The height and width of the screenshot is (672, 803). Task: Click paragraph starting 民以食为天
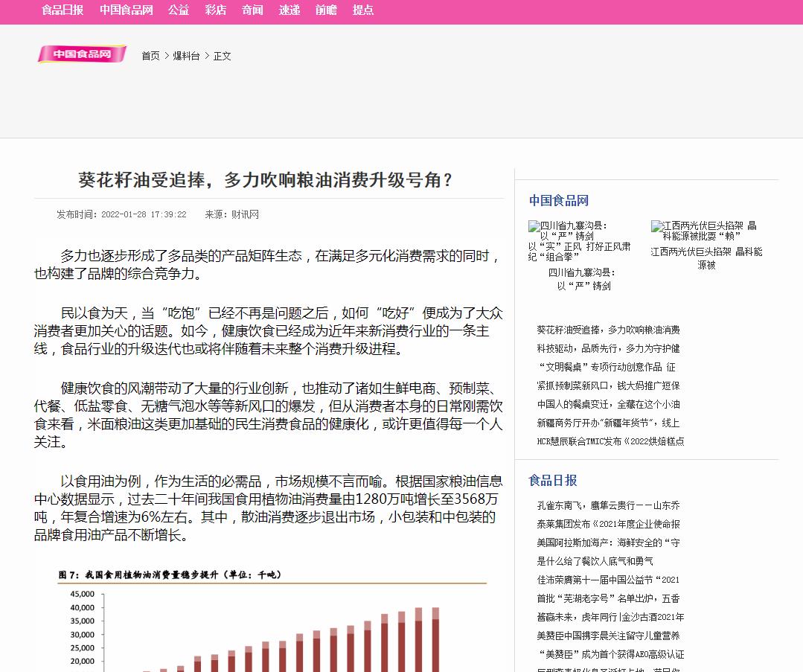coord(269,330)
